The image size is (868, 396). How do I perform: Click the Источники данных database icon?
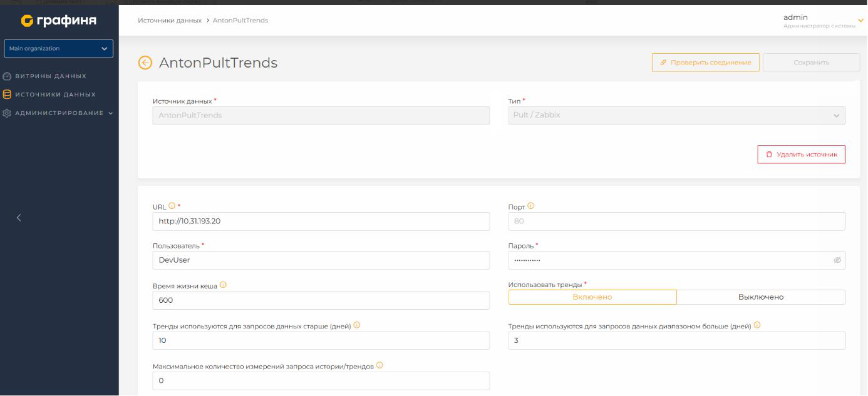coord(7,94)
